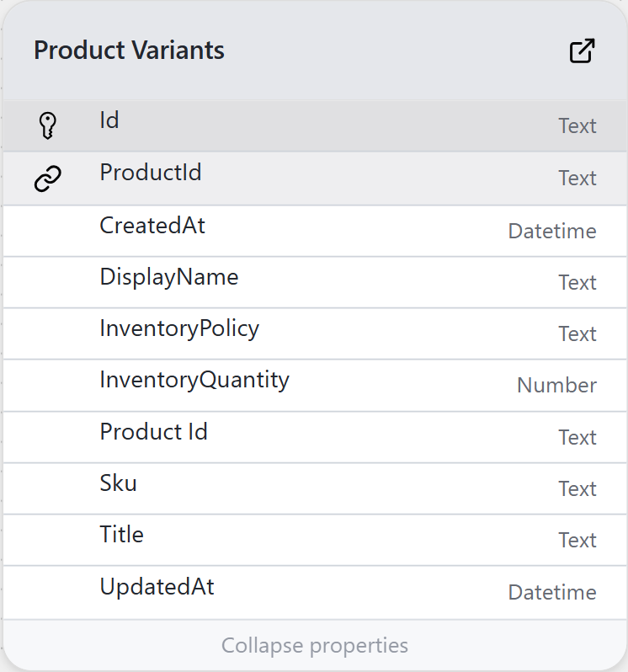Click the Text type of 'Product Id' row

click(577, 438)
